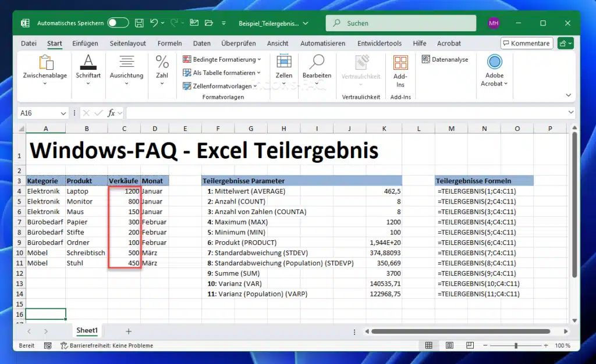This screenshot has width=596, height=364.
Task: Open Bedingte Formatierung menu
Action: 222,59
